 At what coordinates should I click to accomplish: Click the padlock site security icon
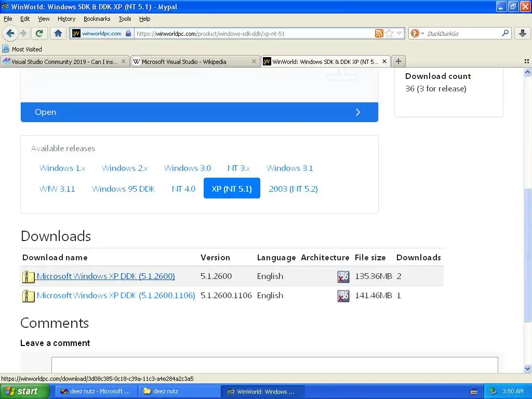click(x=128, y=33)
